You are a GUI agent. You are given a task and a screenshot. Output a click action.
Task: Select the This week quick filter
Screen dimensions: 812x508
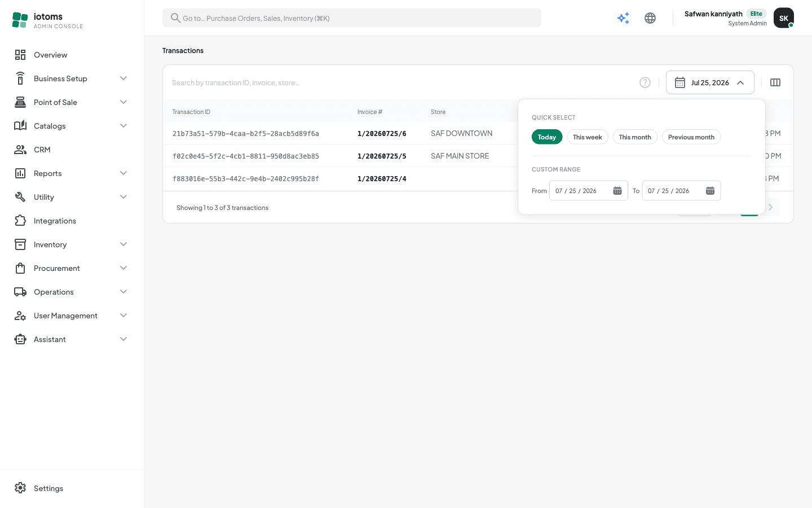588,137
